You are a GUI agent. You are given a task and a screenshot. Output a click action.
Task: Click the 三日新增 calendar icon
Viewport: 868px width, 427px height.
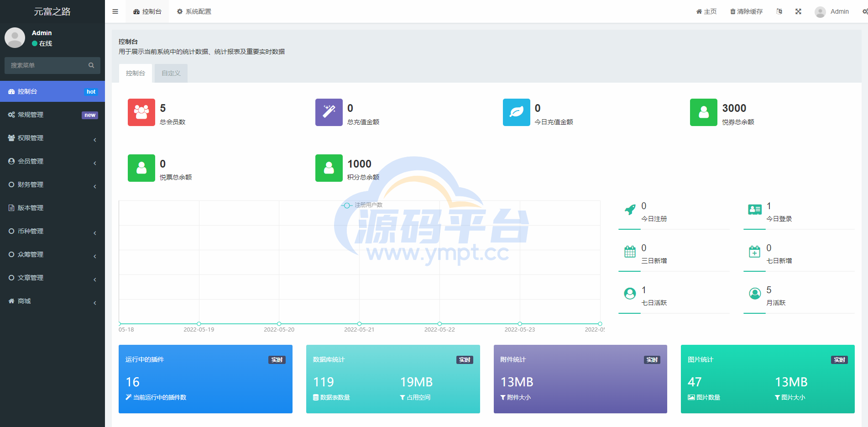pos(630,252)
